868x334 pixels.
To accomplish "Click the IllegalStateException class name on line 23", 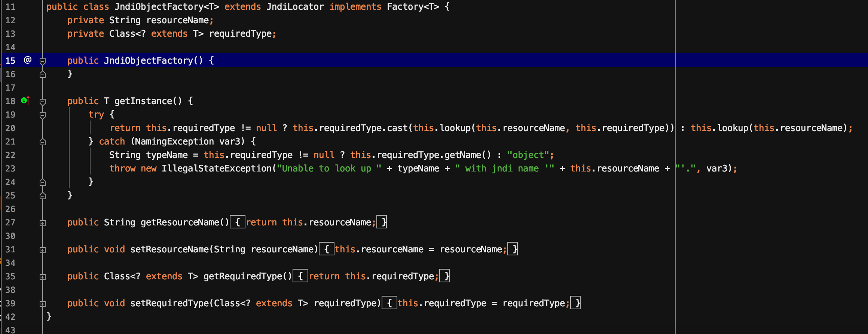I will coord(216,168).
